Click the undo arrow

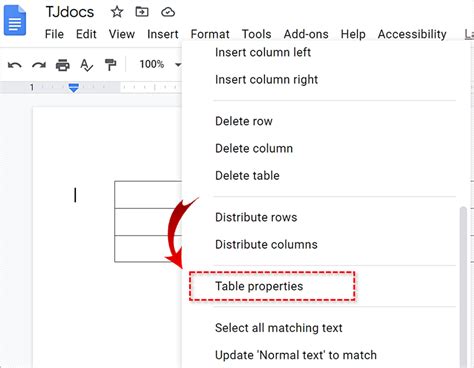(x=15, y=65)
